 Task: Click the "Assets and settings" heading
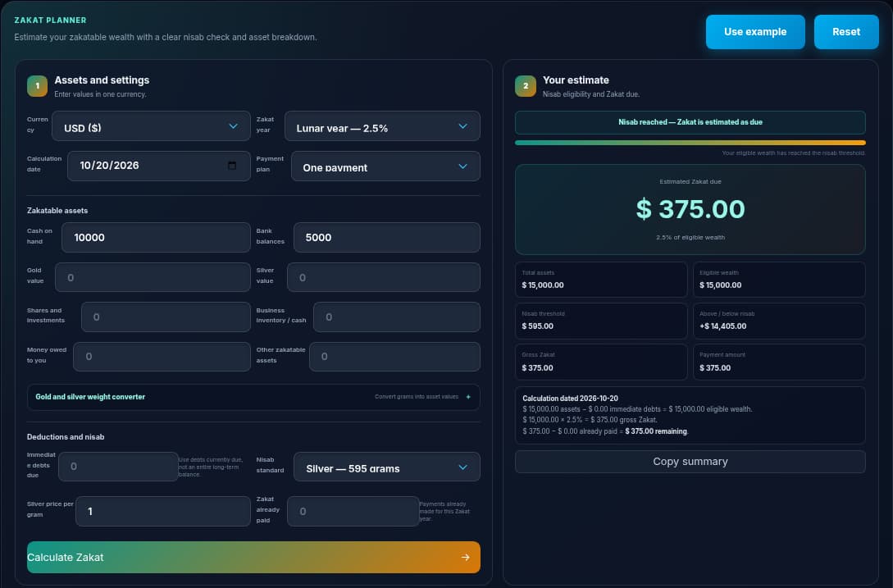coord(102,80)
